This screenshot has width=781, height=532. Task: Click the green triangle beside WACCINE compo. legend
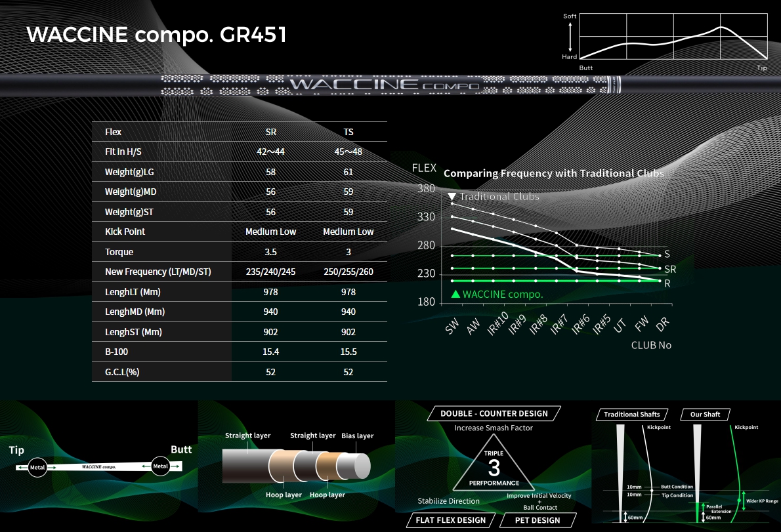tap(455, 294)
